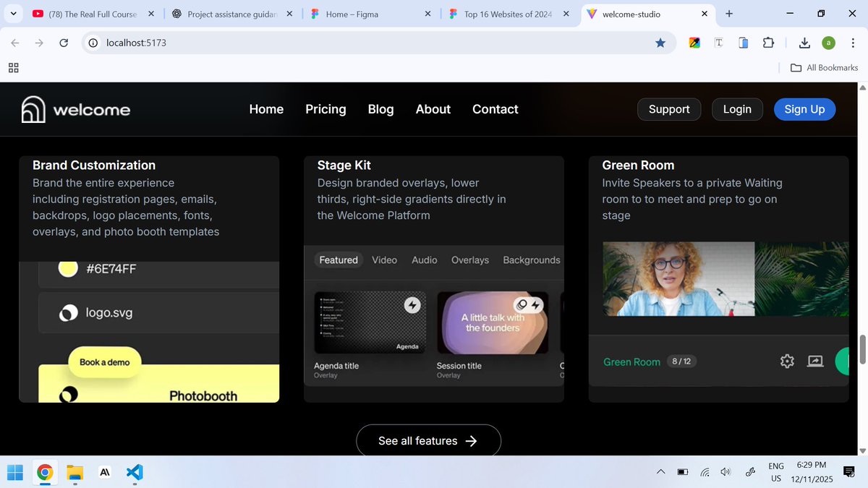The image size is (868, 488).
Task: Expand the tab search dropdown arrow
Action: (13, 14)
